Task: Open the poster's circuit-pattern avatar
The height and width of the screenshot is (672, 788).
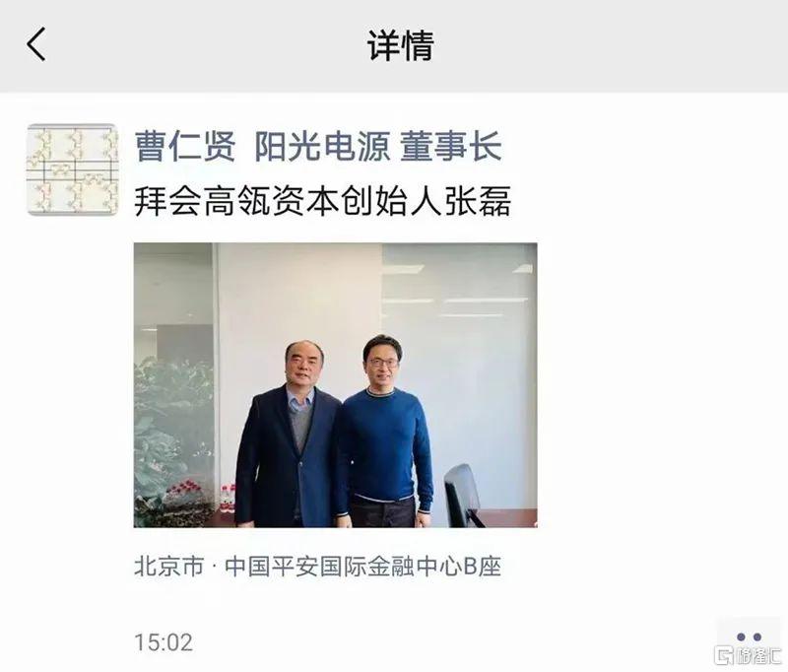Action: click(x=72, y=169)
